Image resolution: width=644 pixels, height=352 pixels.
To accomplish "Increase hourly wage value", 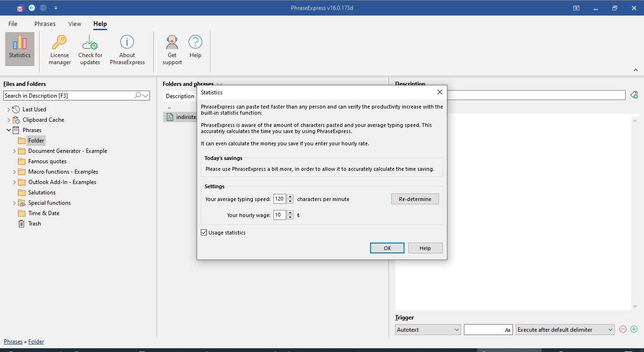I will point(290,213).
